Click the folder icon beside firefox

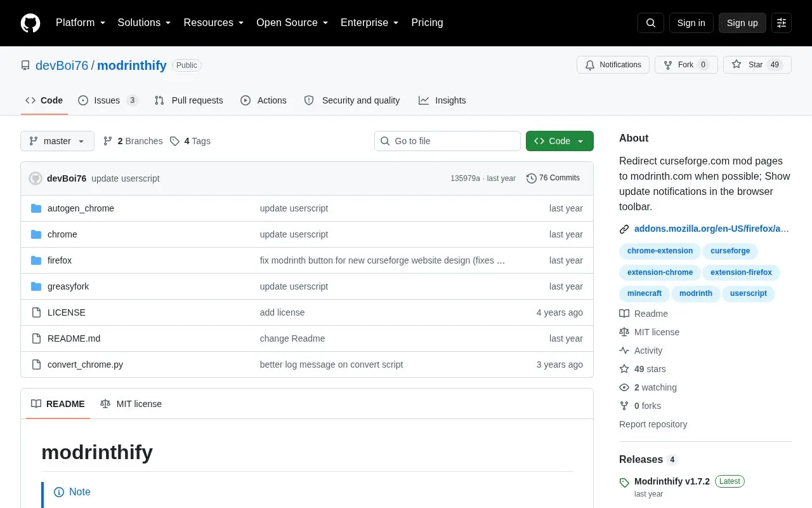[36, 260]
